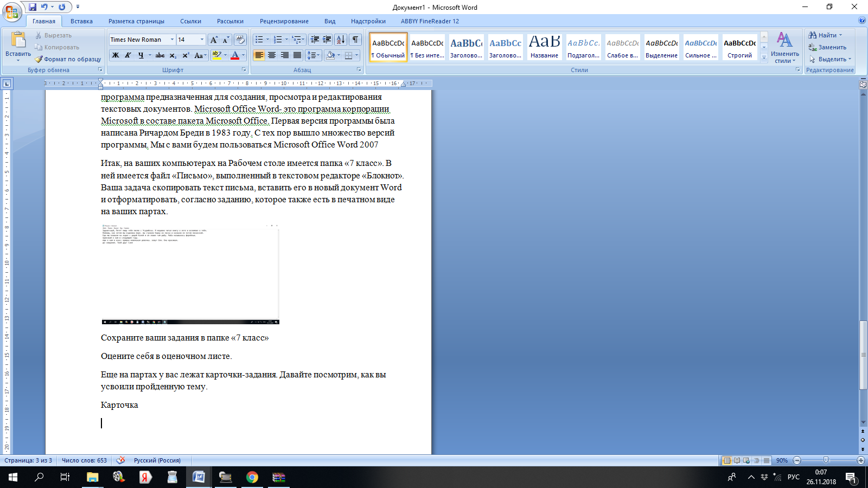
Task: Sort the selected text alphabetically
Action: tap(341, 40)
